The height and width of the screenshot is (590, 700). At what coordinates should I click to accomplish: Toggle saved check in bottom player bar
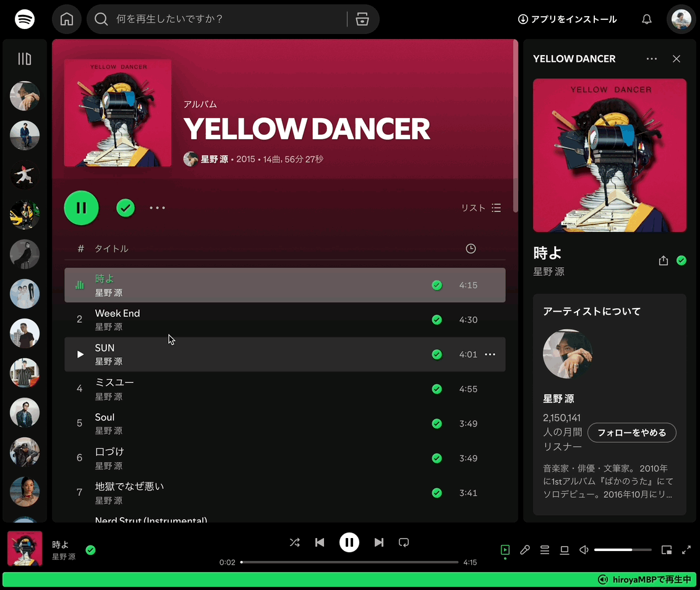pos(91,550)
